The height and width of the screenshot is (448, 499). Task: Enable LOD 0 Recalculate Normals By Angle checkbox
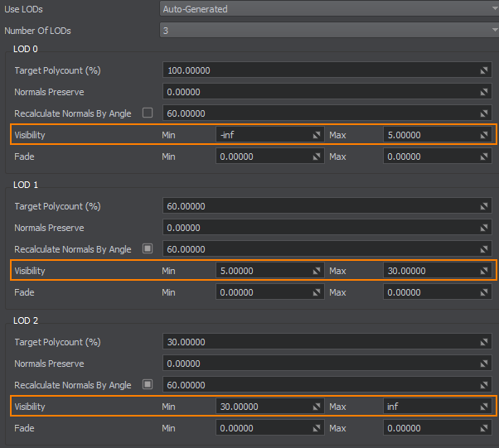(x=148, y=113)
